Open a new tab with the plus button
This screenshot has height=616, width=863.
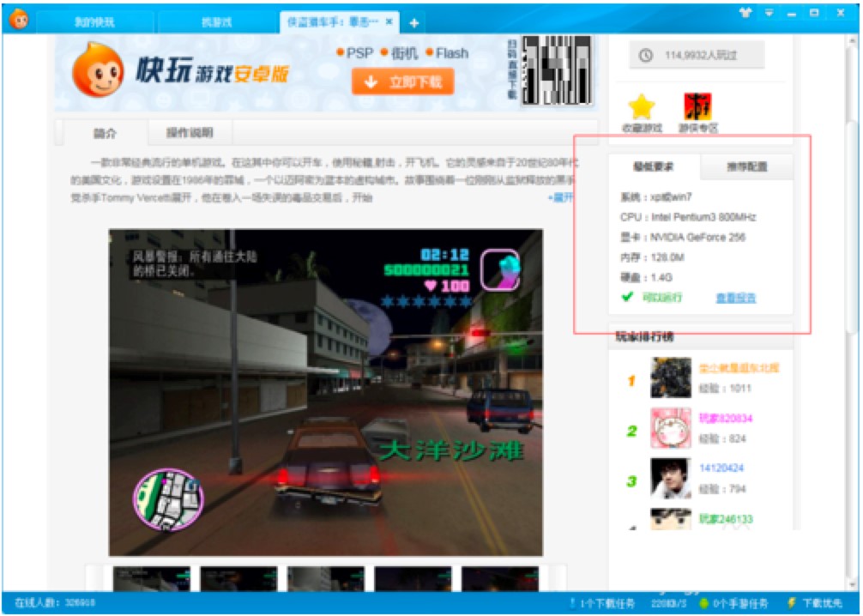pos(413,22)
